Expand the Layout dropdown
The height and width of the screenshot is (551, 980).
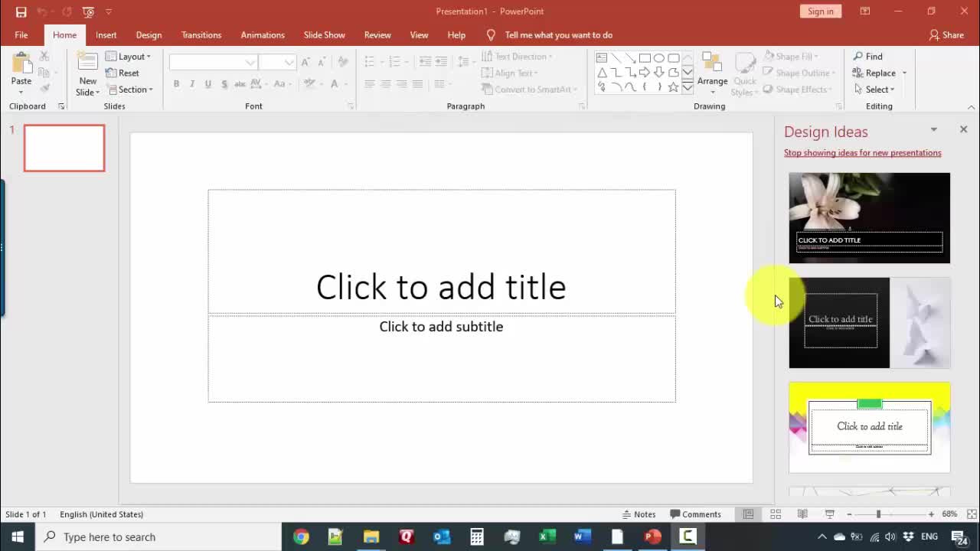click(128, 57)
